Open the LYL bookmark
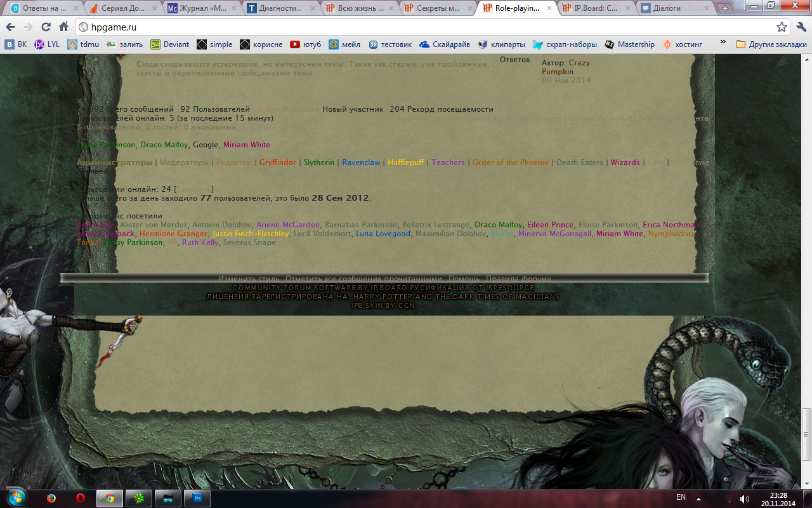This screenshot has height=508, width=812. (47, 44)
